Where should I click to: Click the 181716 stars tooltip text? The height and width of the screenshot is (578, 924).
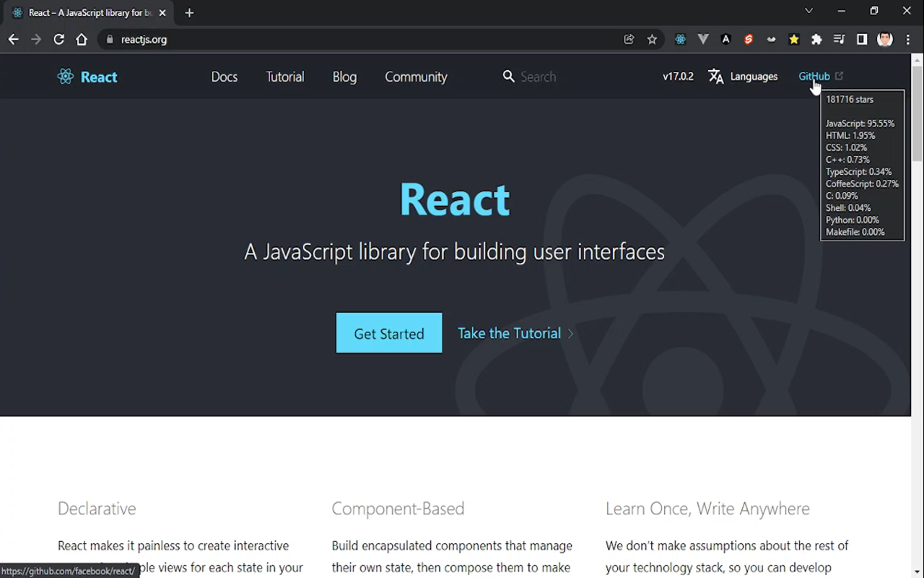click(850, 100)
